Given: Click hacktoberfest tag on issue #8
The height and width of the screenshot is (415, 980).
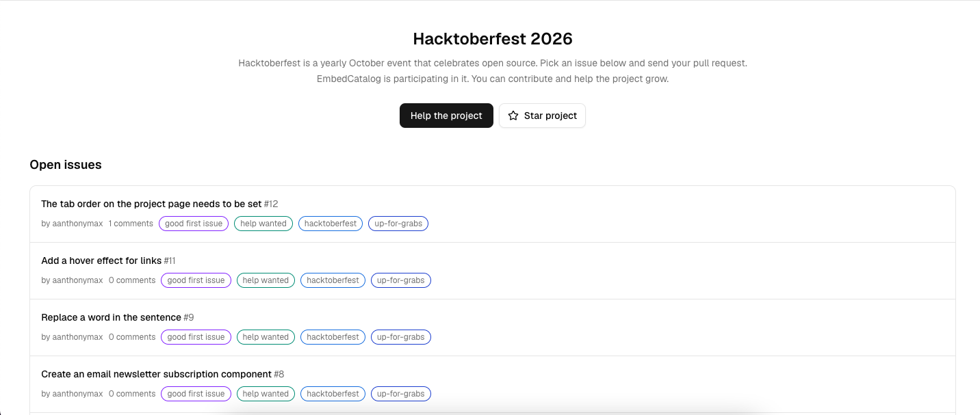Looking at the screenshot, I should point(333,394).
